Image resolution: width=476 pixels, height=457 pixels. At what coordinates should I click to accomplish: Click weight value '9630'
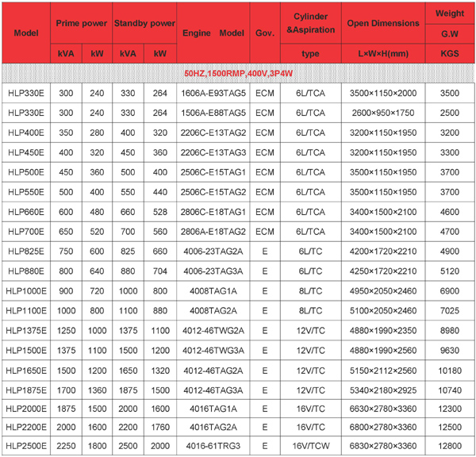coord(450,351)
